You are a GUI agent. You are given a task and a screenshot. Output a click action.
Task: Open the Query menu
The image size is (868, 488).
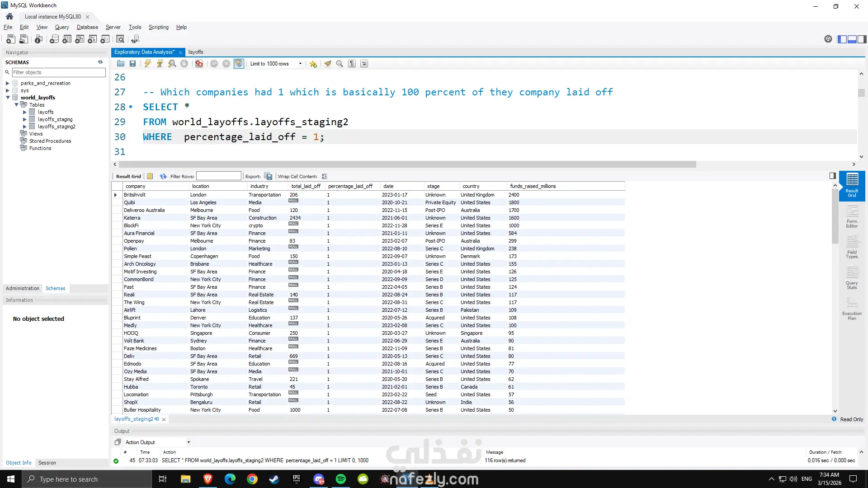62,27
